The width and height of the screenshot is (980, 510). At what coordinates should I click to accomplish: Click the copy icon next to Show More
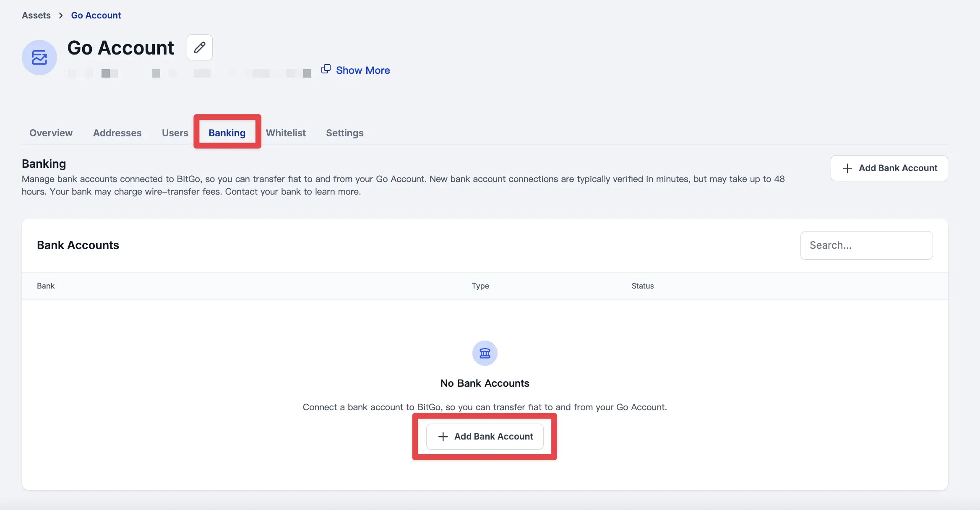[x=326, y=69]
